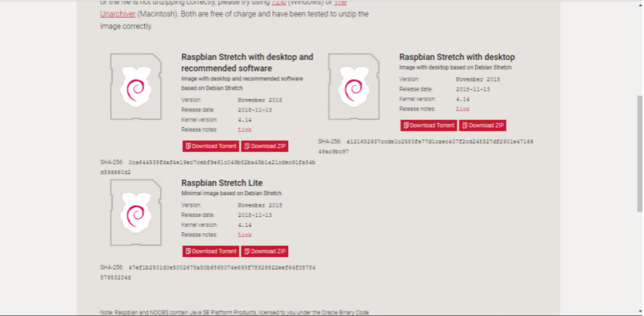Open release notes Link for Stretch with desktop
Screen dimensions: 644x316
click(462, 109)
